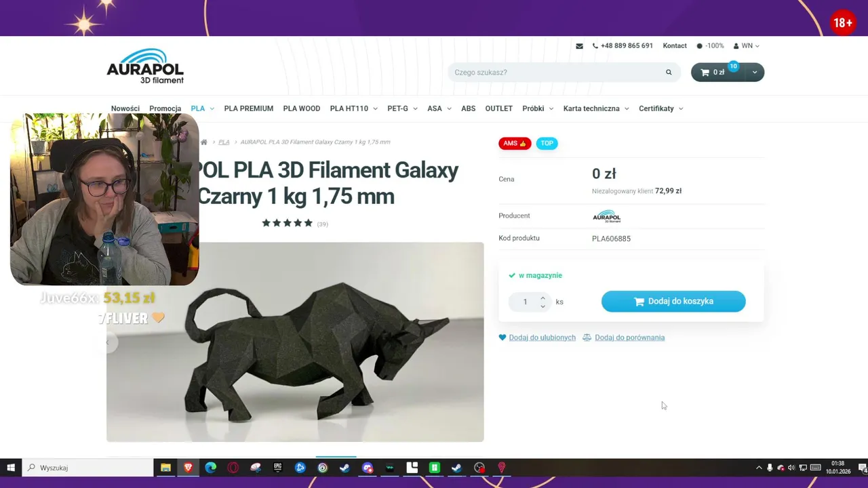868x488 pixels.
Task: Click the Dodaj do koszyka button
Action: click(x=673, y=302)
